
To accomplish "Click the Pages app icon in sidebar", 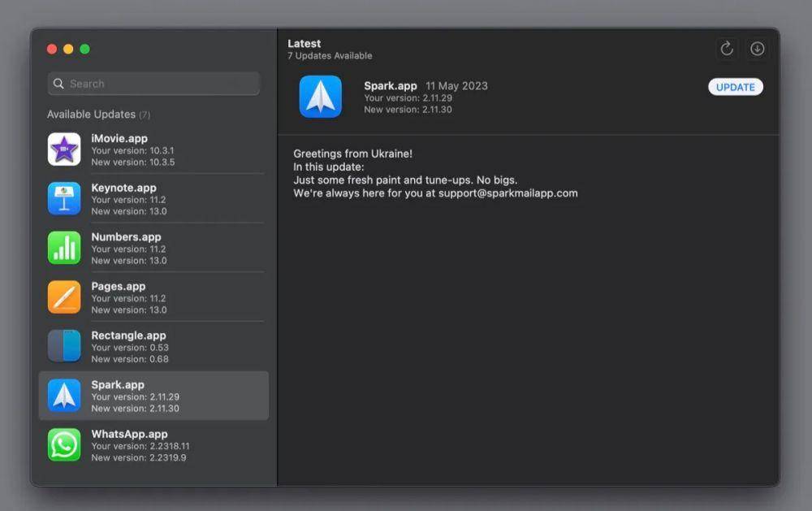I will [x=64, y=297].
